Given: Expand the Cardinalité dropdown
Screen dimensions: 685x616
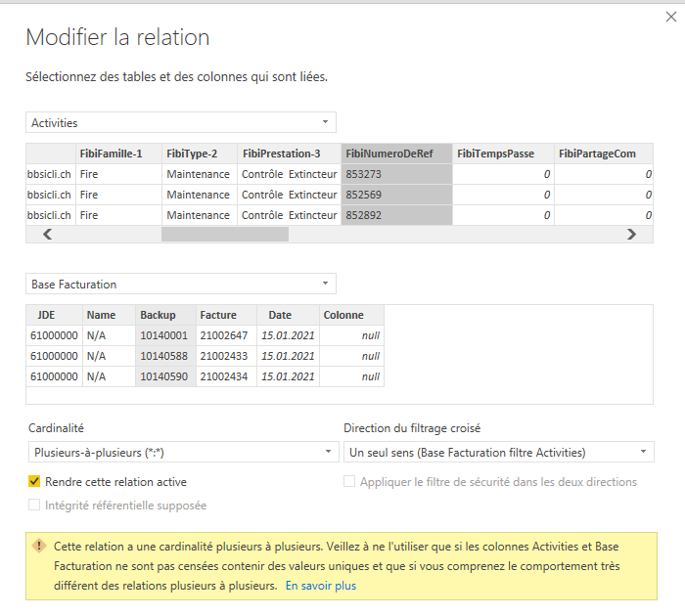Looking at the screenshot, I should [184, 453].
